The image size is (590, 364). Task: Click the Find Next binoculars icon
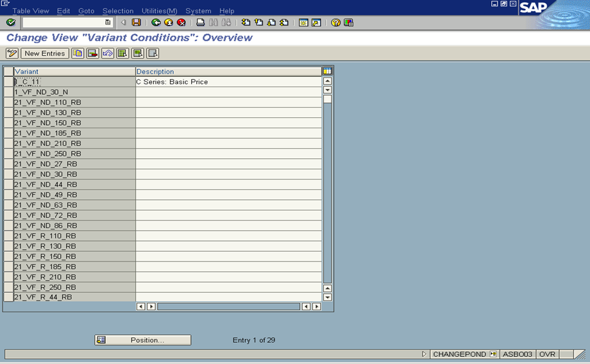(x=226, y=22)
